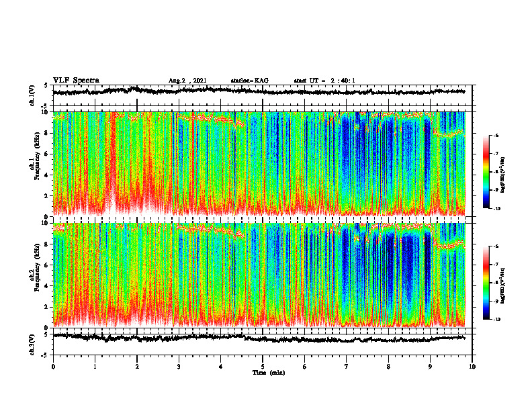Select the "Aug.2 , 2021" date label
This screenshot has width=532, height=411.
click(x=187, y=81)
